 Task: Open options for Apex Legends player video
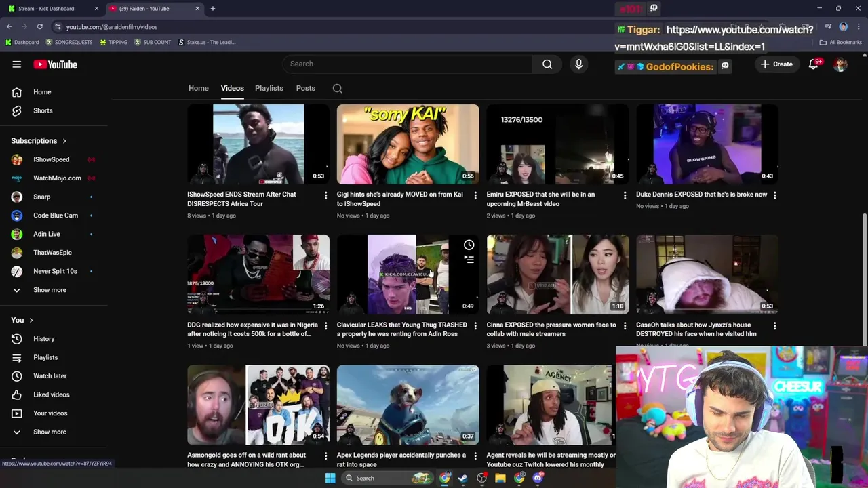click(475, 456)
